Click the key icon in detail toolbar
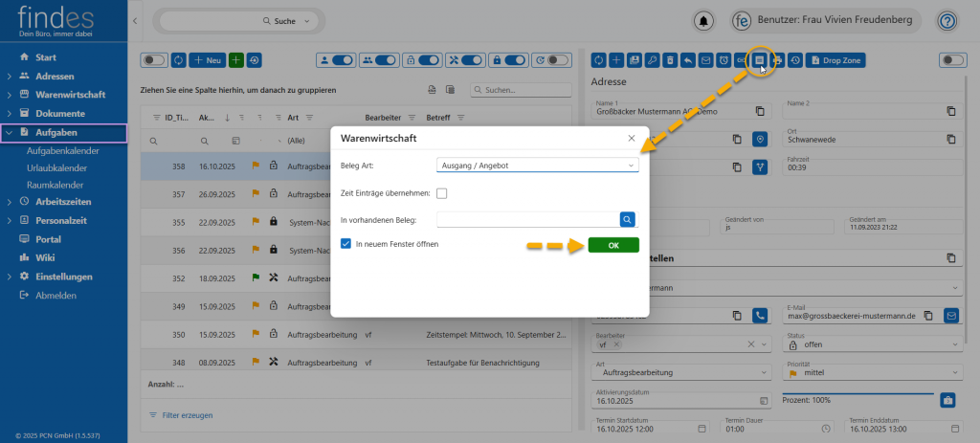Screen dimensions: 980x443 [652, 60]
